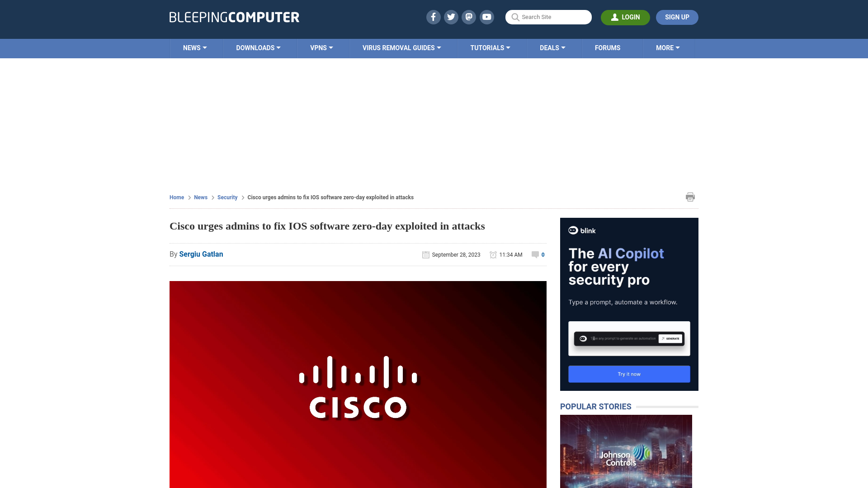Open the YouTube social icon link
Viewport: 868px width, 488px height.
487,17
